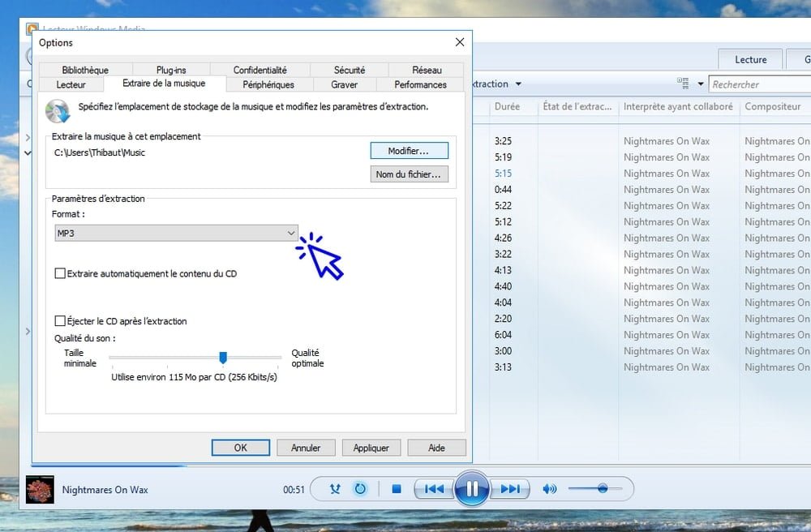811x532 pixels.
Task: Open the Confidentialité tab
Action: point(260,70)
